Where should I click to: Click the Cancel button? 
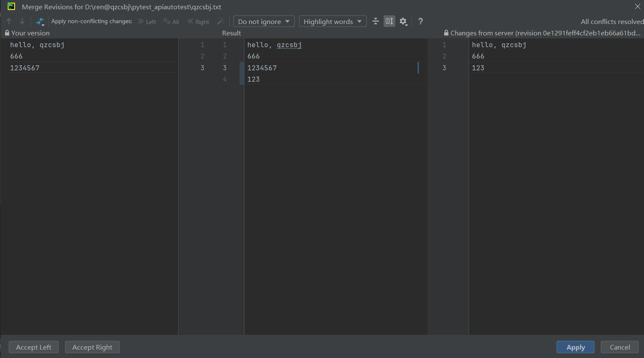point(620,347)
